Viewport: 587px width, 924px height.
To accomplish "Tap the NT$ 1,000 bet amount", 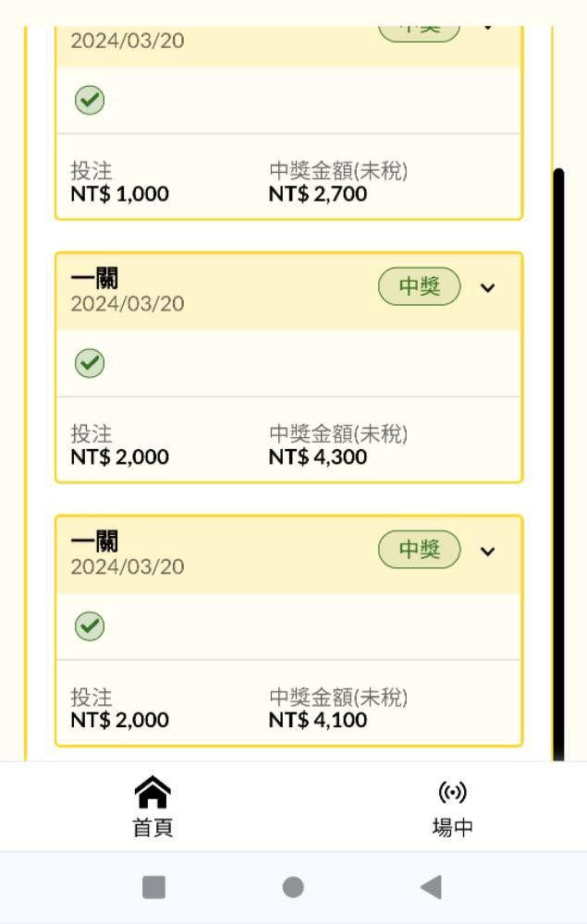I will [119, 194].
